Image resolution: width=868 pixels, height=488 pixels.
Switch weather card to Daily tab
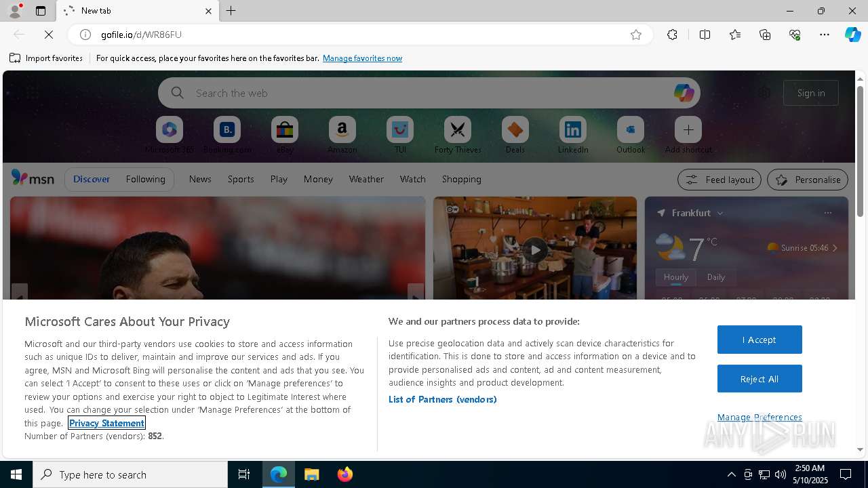pos(716,277)
